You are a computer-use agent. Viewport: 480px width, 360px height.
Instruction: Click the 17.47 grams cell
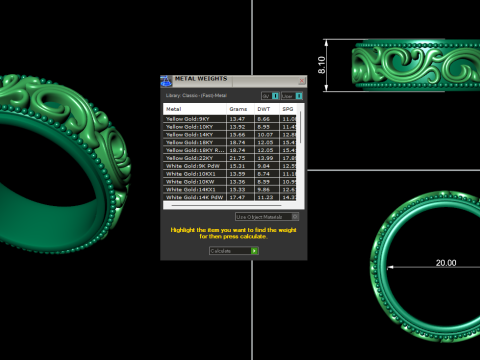(x=241, y=197)
